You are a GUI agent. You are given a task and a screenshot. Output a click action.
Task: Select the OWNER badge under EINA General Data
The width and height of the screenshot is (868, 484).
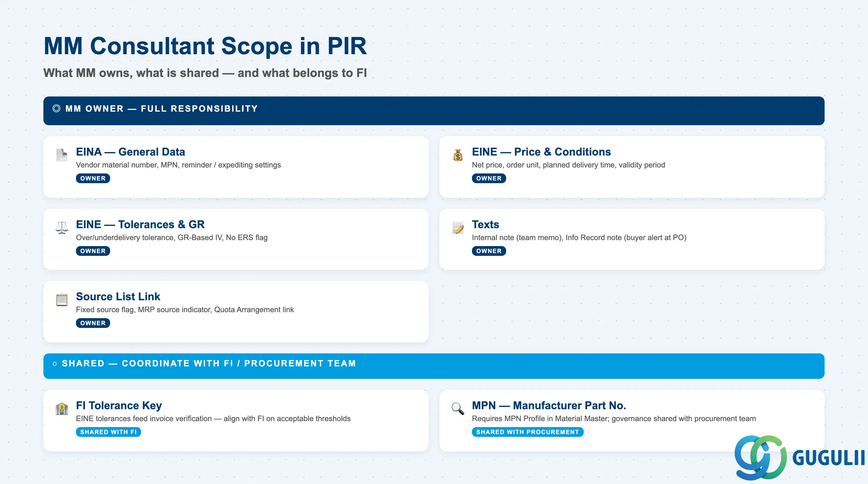tap(93, 178)
